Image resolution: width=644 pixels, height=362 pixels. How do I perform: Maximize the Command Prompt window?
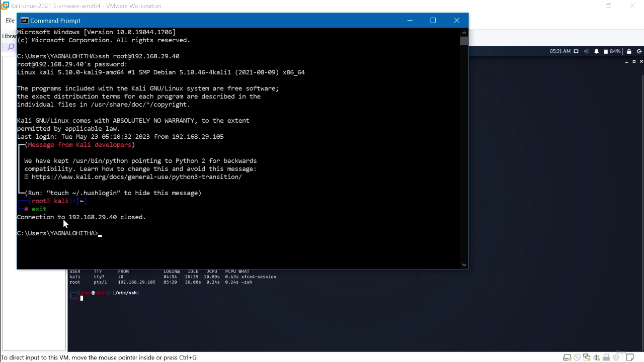click(x=433, y=21)
